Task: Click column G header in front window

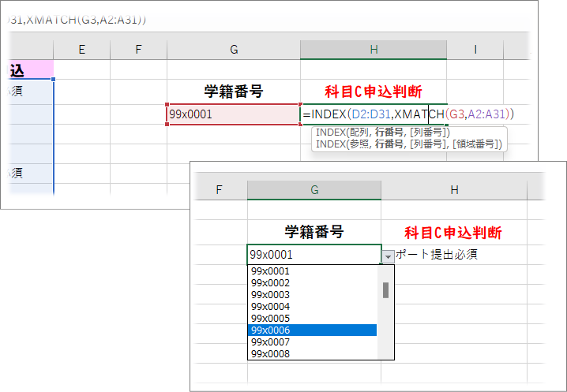Action: click(x=314, y=190)
